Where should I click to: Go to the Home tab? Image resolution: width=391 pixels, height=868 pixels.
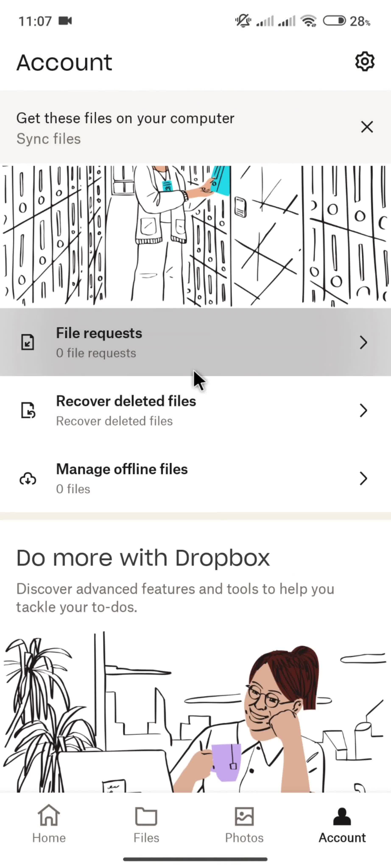click(49, 823)
